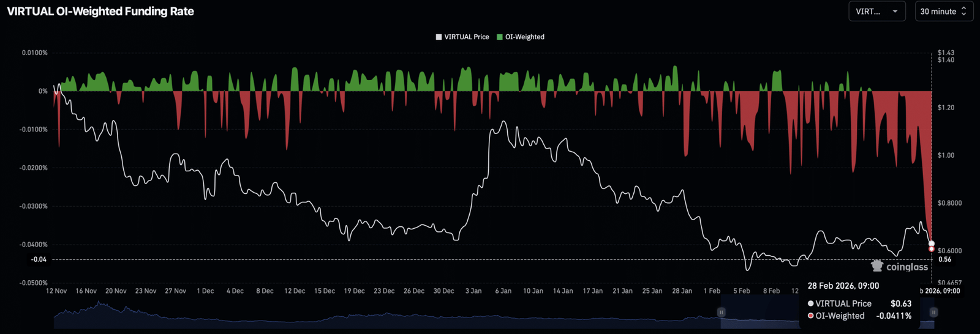Click the VIRTUAL OI-Weighted Funding Rate title
Image resolution: width=980 pixels, height=334 pixels.
[x=100, y=12]
